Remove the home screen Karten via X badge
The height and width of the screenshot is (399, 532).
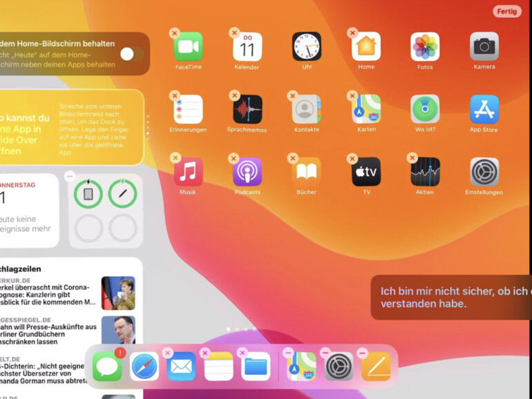tap(352, 96)
